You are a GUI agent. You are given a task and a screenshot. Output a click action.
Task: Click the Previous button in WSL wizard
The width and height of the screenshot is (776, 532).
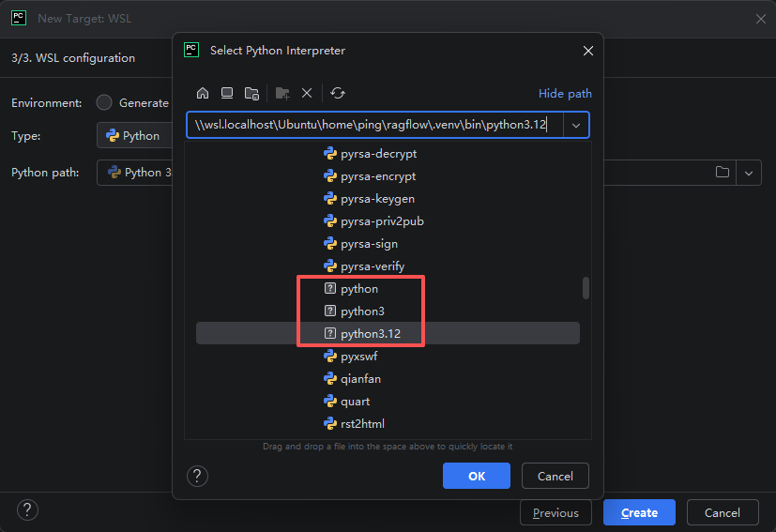click(x=555, y=512)
